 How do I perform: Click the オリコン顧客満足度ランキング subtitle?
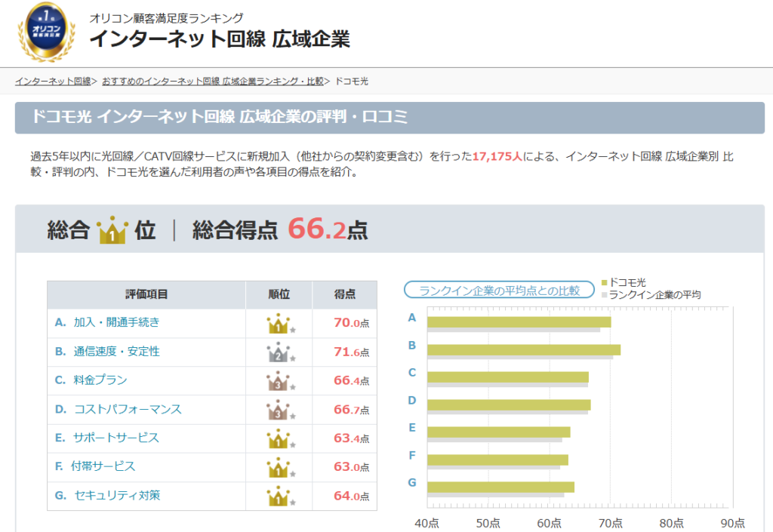pos(166,18)
